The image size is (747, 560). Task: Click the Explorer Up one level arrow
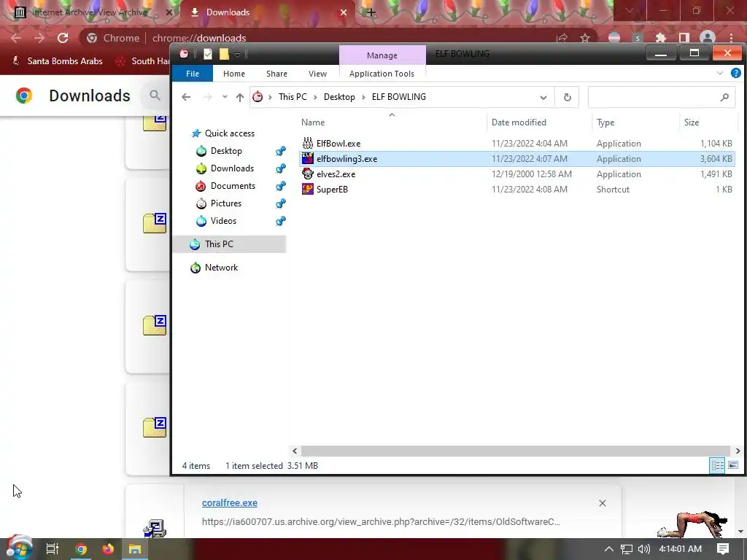[239, 97]
